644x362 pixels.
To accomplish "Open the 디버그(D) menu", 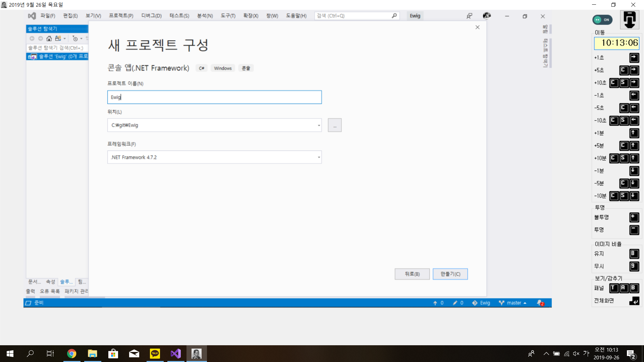I will click(x=151, y=16).
